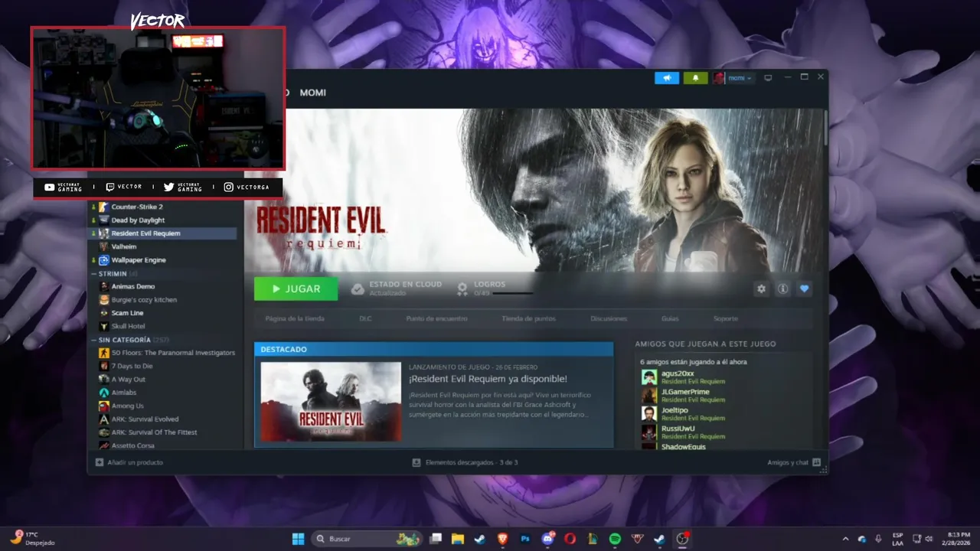Click Among Us game icon
This screenshot has width=980, height=551.
104,406
